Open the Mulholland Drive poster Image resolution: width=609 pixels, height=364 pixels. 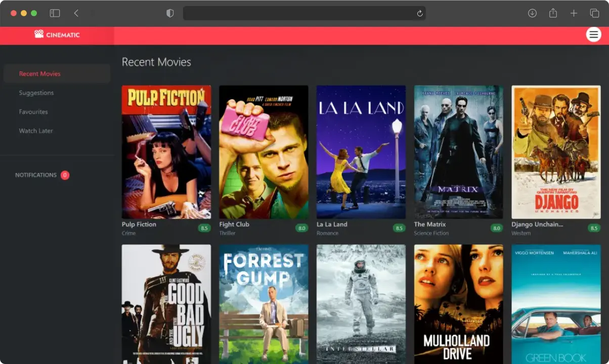459,304
